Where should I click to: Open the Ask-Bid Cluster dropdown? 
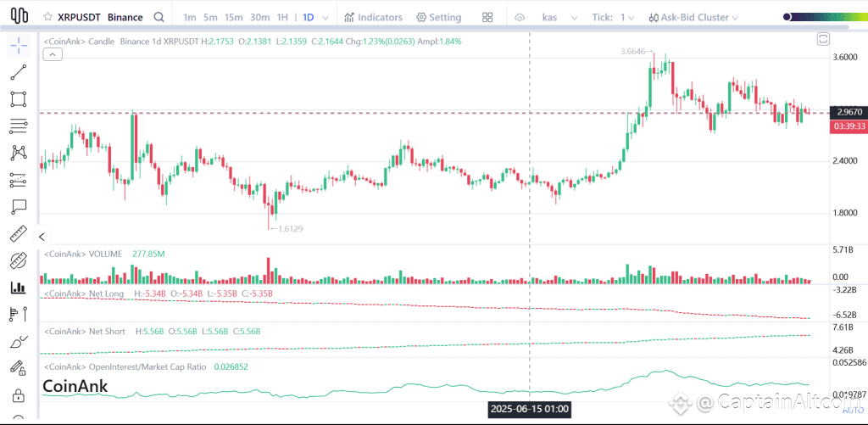[693, 17]
